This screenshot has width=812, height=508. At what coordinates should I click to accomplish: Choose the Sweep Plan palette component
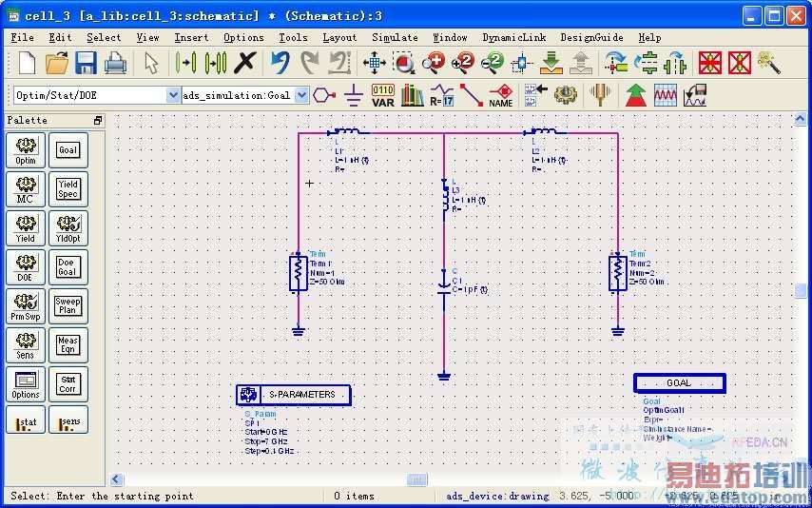[x=68, y=305]
